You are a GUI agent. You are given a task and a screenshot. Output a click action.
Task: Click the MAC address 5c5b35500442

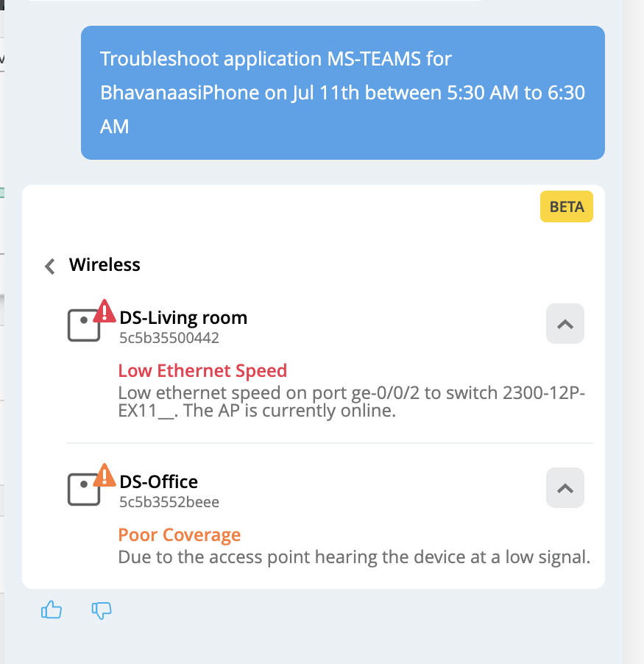[x=169, y=338]
